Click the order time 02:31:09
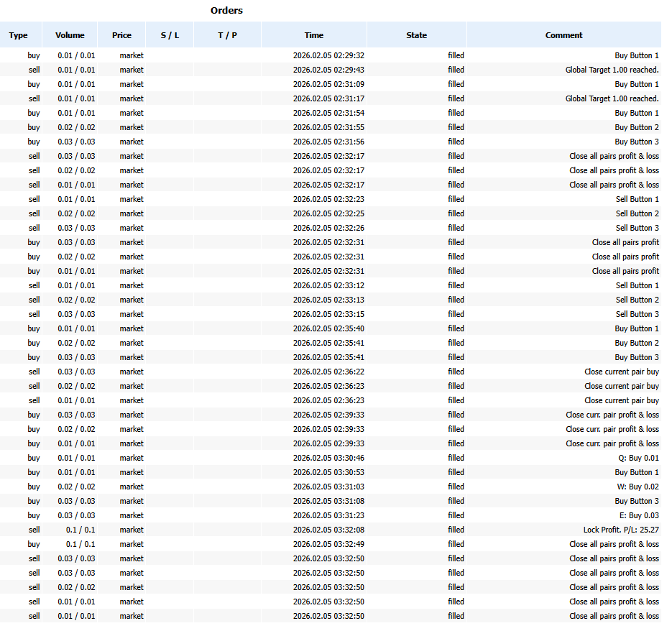Viewport: 672px width, 631px height. pos(328,84)
